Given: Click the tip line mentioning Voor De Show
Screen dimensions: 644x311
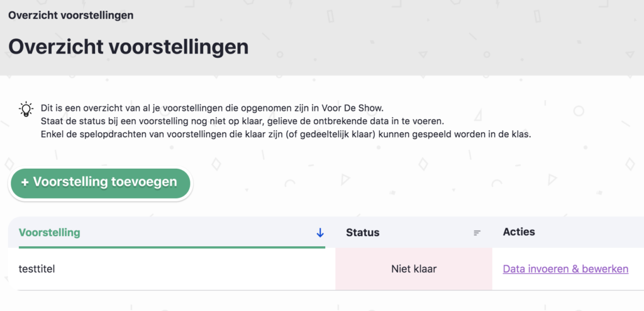Looking at the screenshot, I should pos(220,108).
